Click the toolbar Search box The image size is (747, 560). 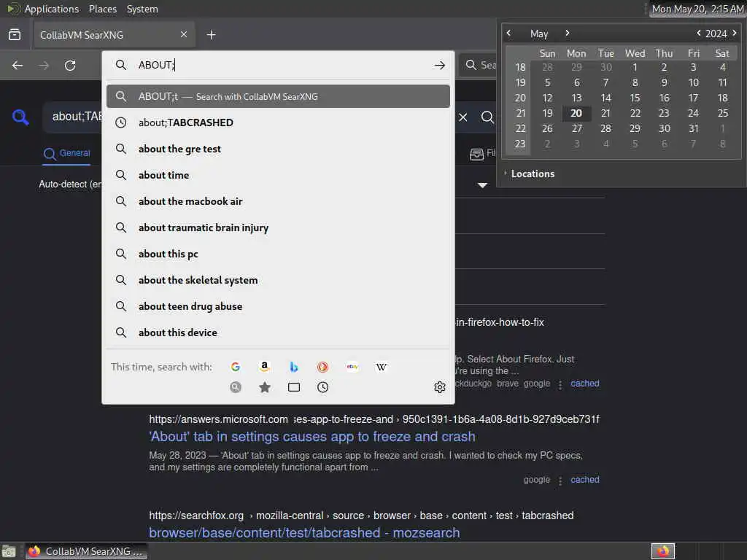[x=479, y=65]
